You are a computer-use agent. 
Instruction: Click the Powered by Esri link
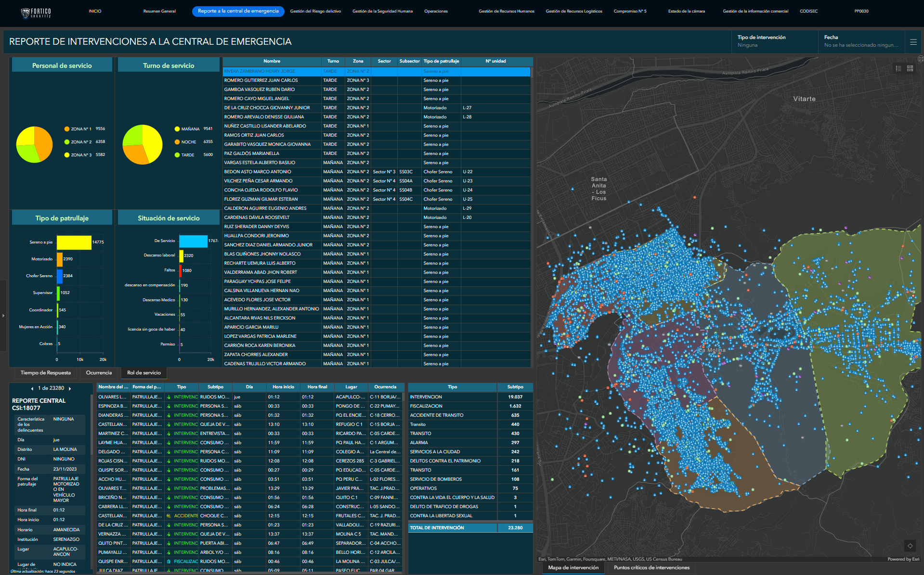tap(903, 559)
